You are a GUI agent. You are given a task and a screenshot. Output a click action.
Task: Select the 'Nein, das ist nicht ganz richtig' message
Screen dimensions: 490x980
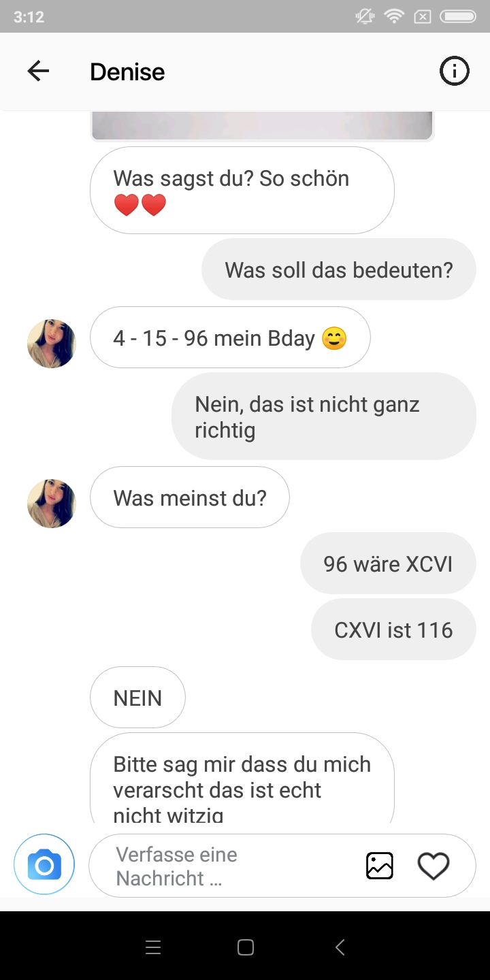pos(323,416)
